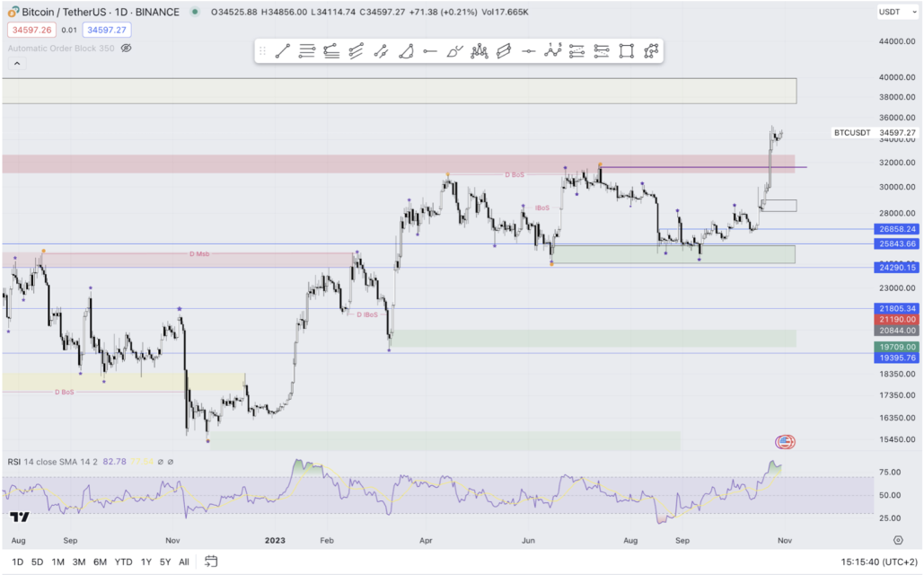The height and width of the screenshot is (575, 924).
Task: Select the 24290.15 price line label
Action: (x=897, y=268)
